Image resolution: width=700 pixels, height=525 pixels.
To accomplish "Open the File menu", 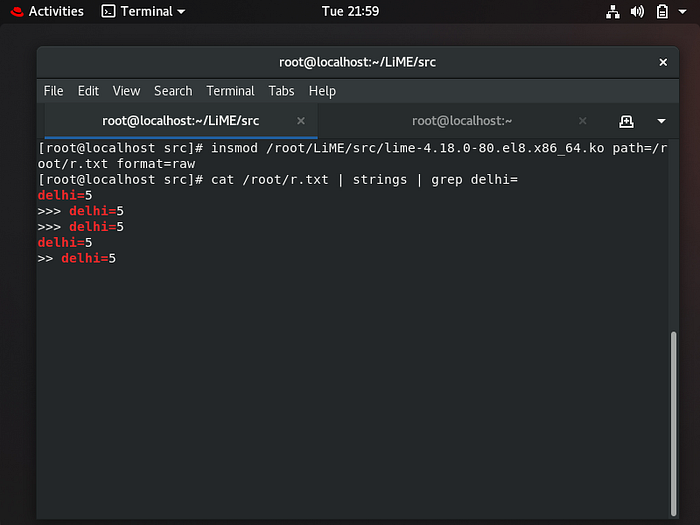I will (54, 91).
